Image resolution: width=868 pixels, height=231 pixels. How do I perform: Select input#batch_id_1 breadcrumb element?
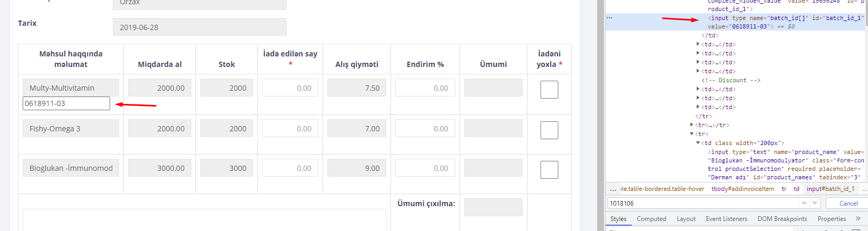click(831, 189)
